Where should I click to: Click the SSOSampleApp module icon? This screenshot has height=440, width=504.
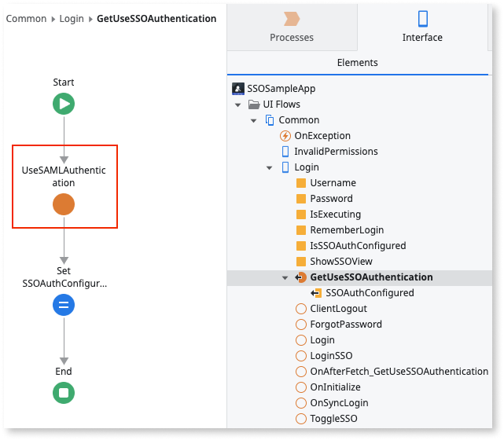(x=238, y=89)
